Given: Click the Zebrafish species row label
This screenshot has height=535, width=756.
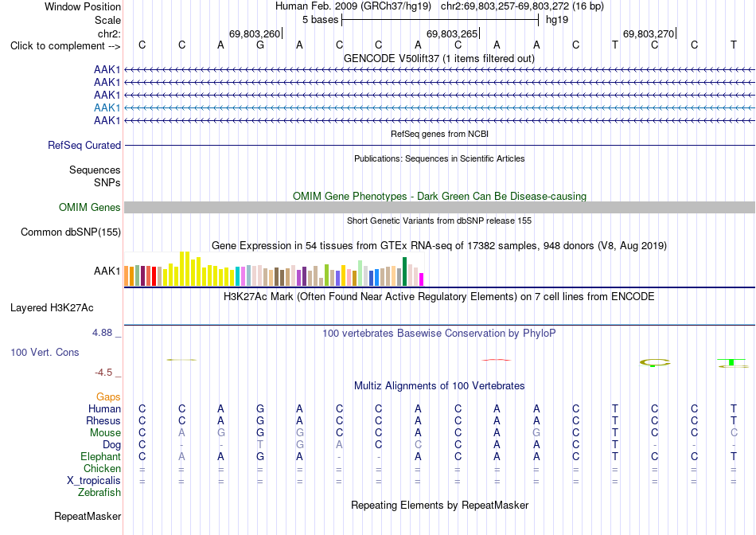Looking at the screenshot, I should pyautogui.click(x=99, y=493).
